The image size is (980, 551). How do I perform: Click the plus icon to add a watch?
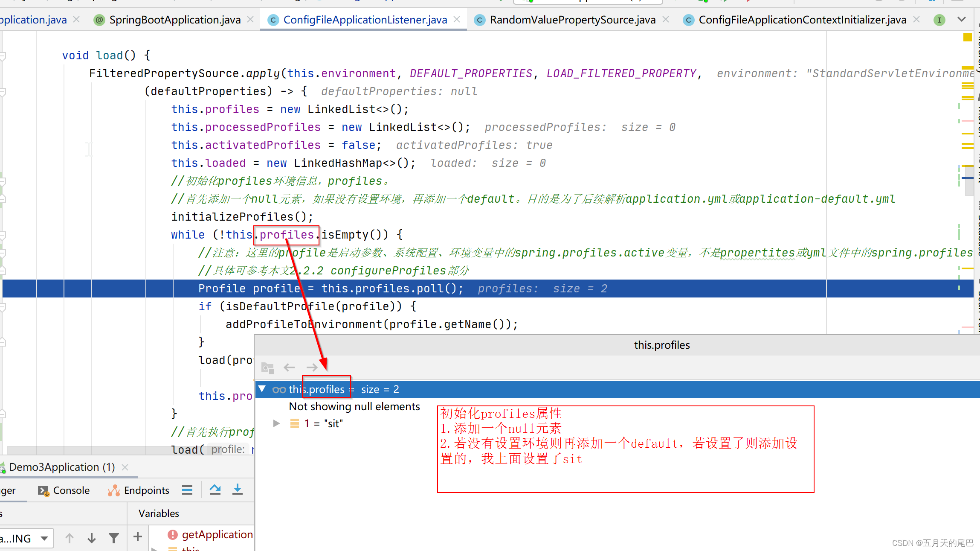(x=137, y=538)
